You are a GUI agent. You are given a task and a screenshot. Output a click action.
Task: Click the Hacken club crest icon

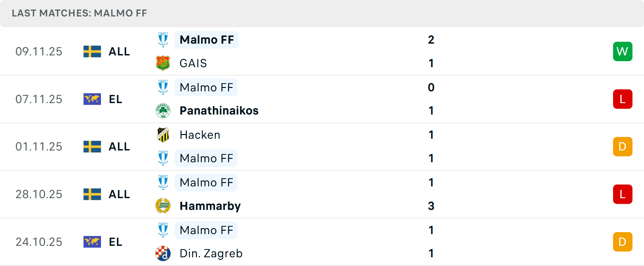pos(163,135)
